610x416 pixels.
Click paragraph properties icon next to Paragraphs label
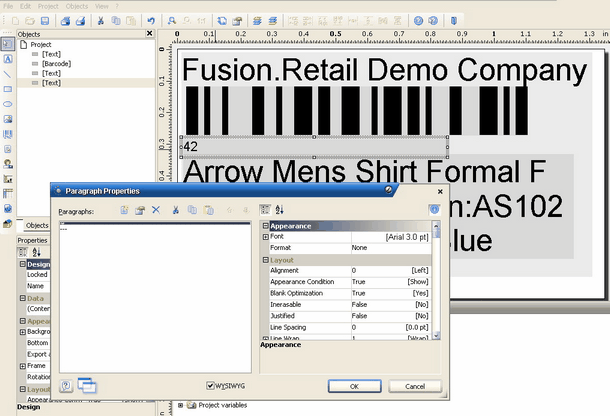(x=140, y=210)
